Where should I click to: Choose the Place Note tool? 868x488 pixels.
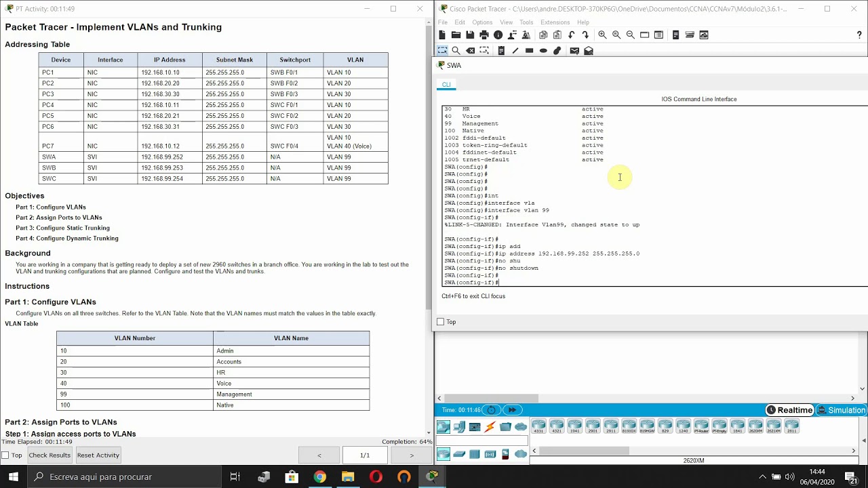click(x=501, y=51)
